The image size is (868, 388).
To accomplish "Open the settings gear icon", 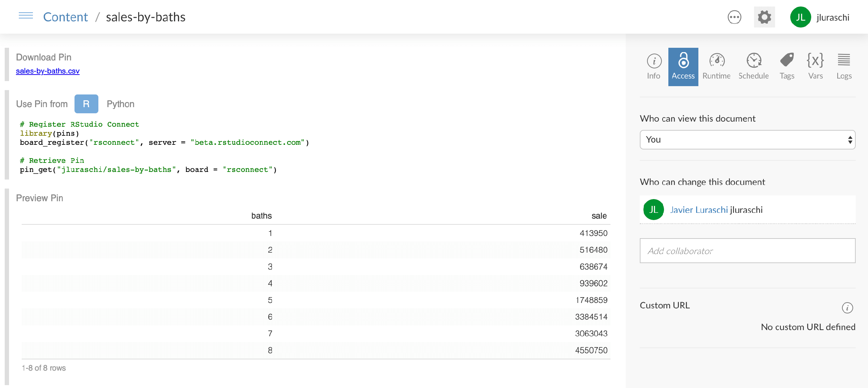I will [764, 17].
